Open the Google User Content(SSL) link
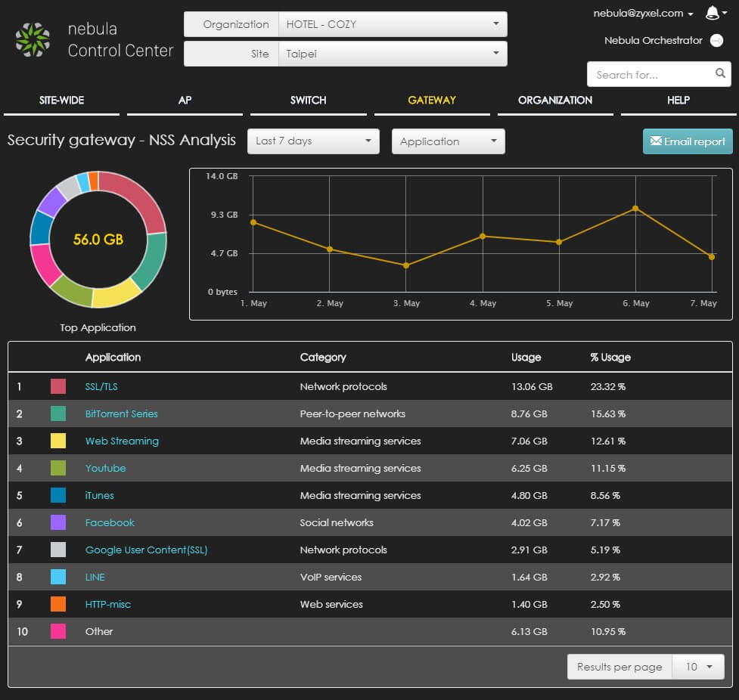This screenshot has width=739, height=700. [x=146, y=550]
